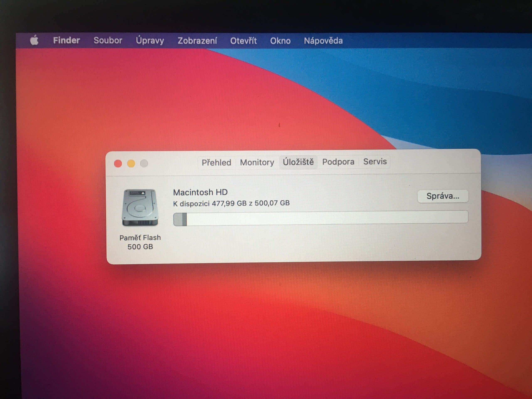
Task: Click the Macintosh HD drive icon
Action: point(140,207)
